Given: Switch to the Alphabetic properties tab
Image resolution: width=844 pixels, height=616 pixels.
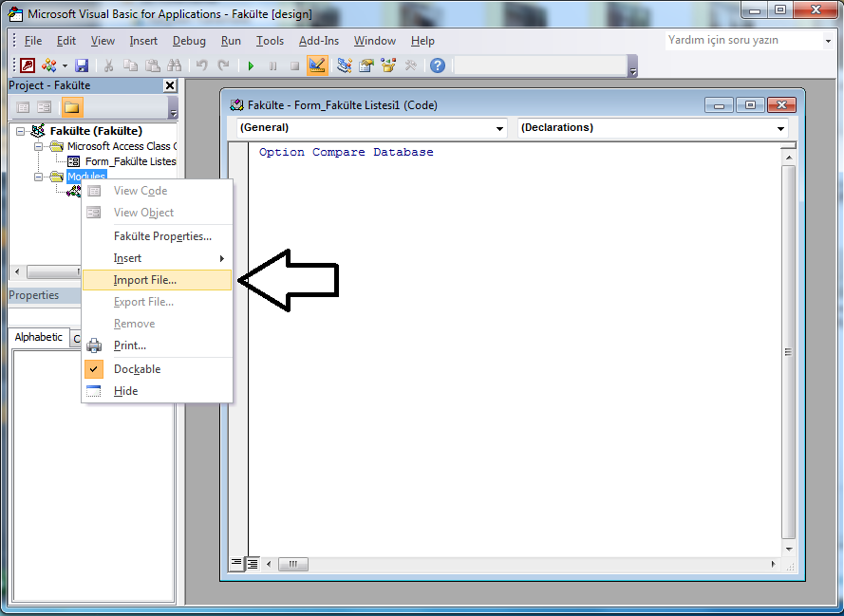Looking at the screenshot, I should click(x=38, y=337).
